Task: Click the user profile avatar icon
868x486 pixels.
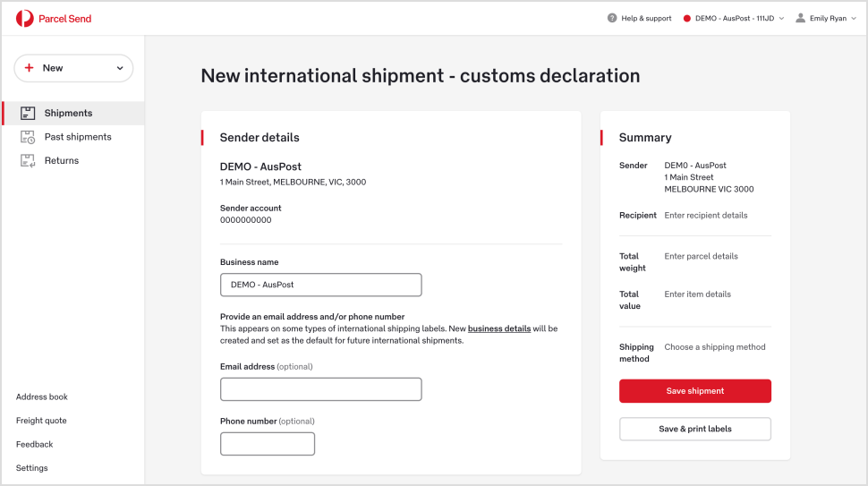Action: [800, 18]
